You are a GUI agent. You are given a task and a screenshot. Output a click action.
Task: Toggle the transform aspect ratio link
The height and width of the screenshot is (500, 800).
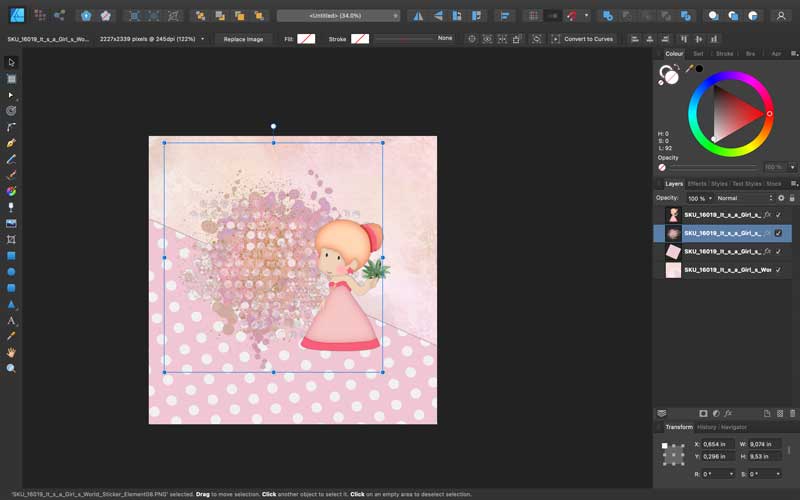[x=789, y=450]
